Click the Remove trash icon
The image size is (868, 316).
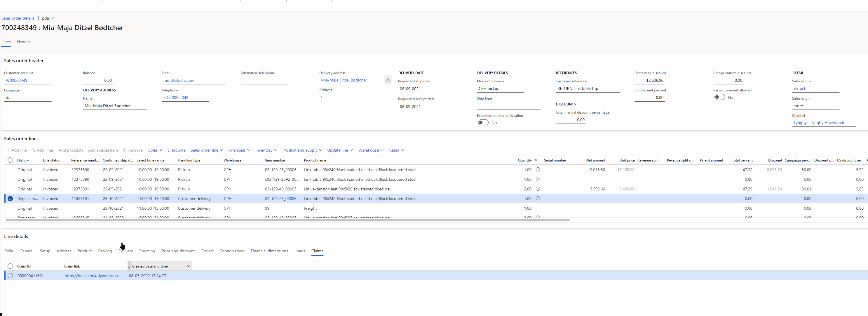[124, 150]
